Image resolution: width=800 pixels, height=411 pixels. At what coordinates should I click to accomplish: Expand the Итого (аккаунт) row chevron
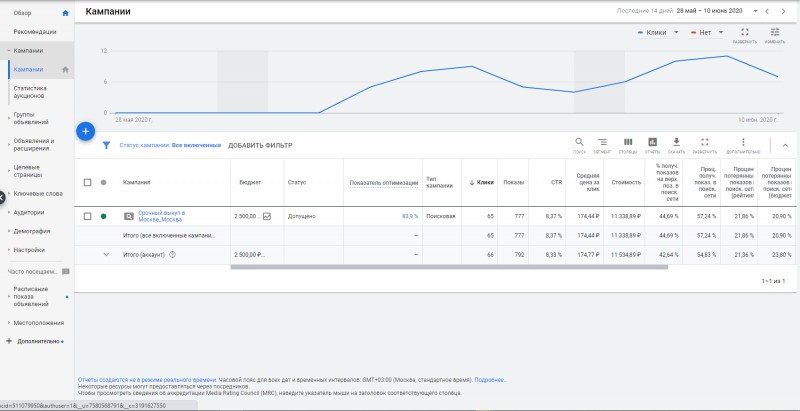click(106, 255)
